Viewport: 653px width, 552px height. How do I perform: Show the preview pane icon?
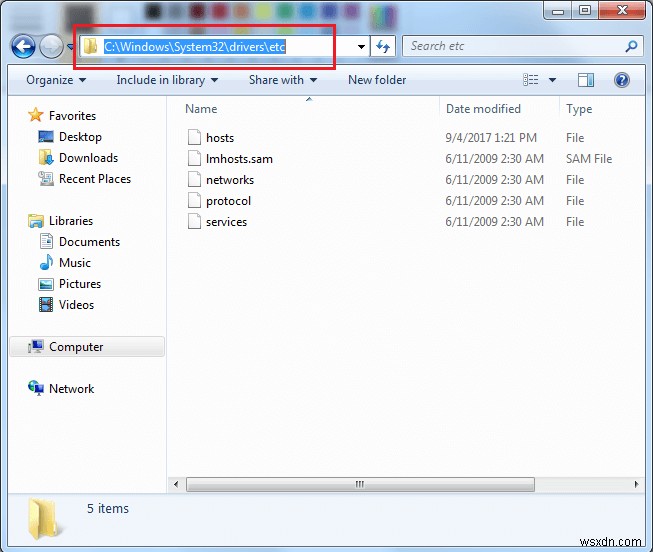(x=586, y=80)
